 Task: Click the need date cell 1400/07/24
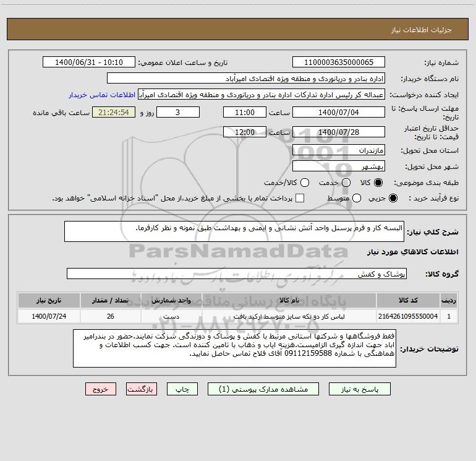(x=49, y=316)
